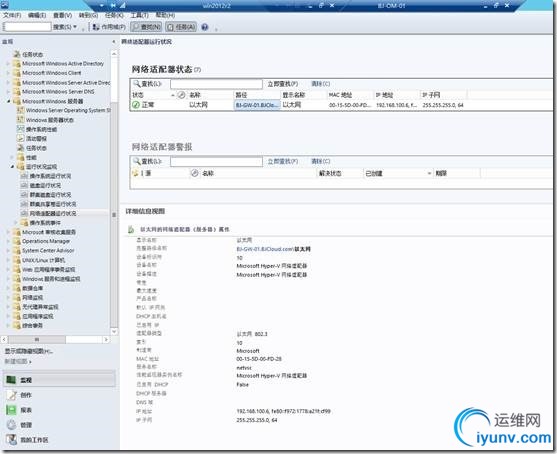Open the 查看(V) menu

63,15
